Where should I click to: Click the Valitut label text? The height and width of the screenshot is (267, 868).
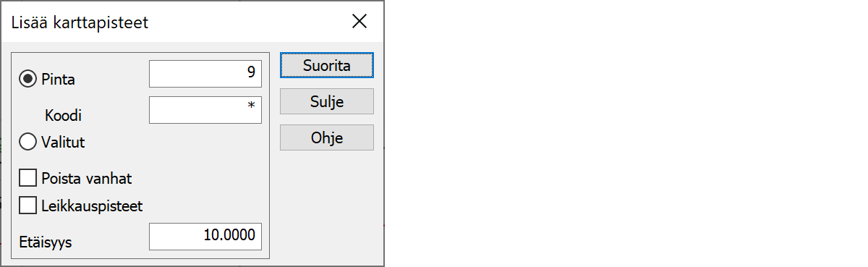point(64,143)
